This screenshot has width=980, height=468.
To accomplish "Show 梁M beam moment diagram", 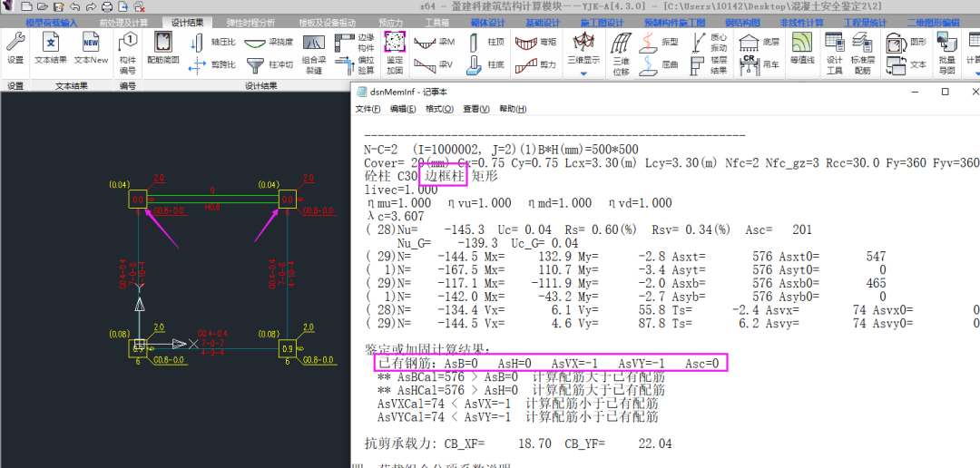I will (435, 44).
